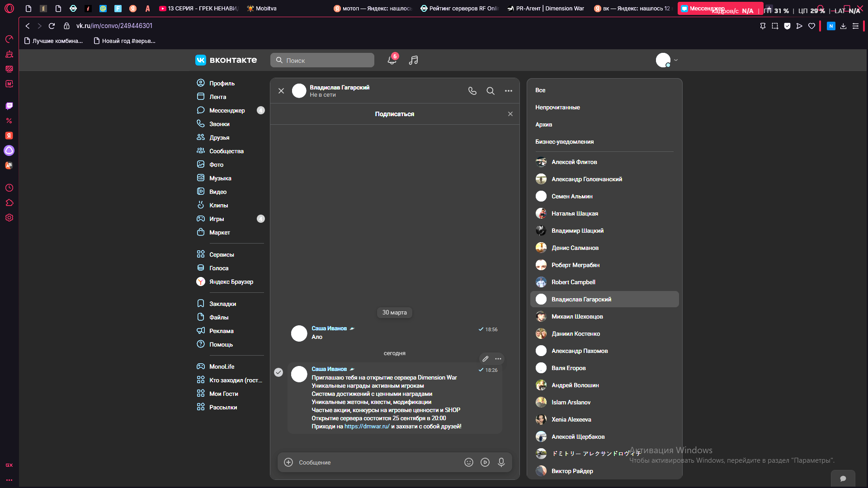Deselect the checked message checkmark
This screenshot has width=868, height=488.
pos(278,372)
